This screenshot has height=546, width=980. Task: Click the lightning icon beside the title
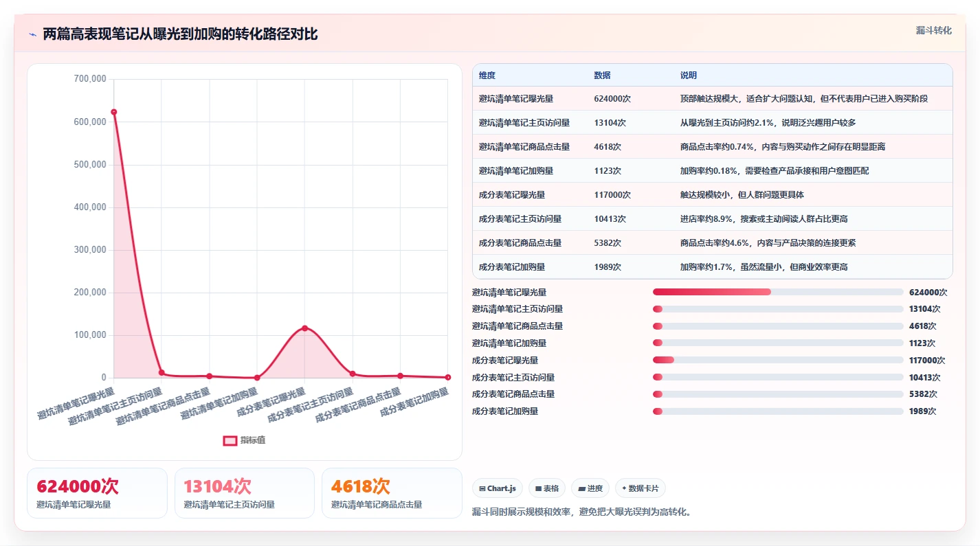(32, 34)
